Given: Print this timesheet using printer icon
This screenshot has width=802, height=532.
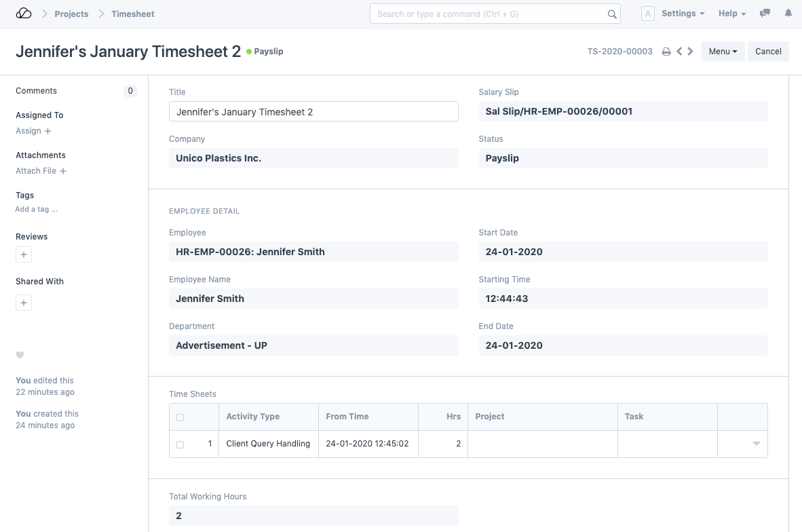Looking at the screenshot, I should (x=666, y=52).
